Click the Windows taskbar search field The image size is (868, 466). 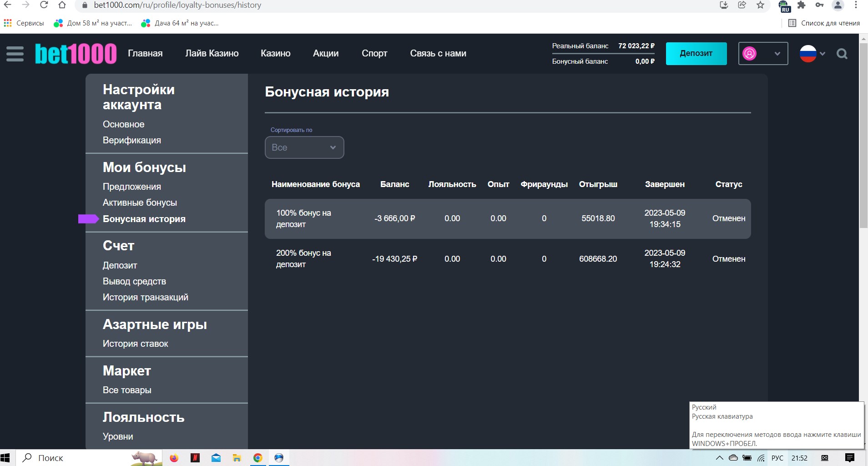(50, 458)
